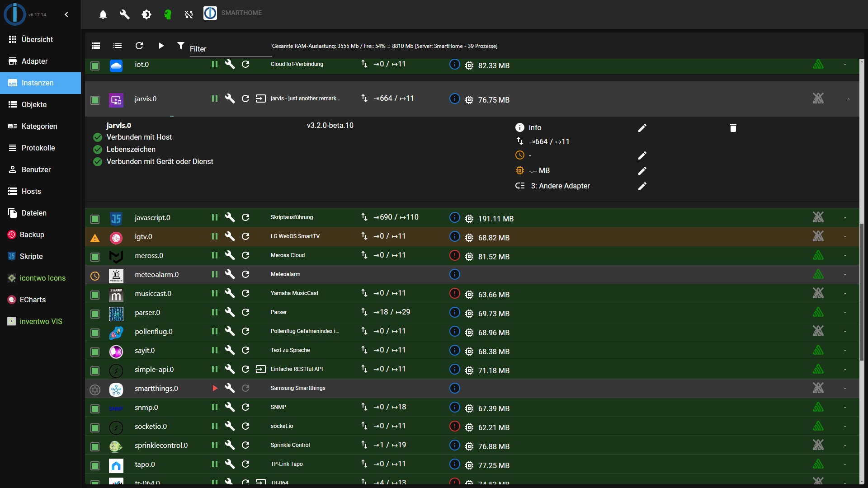
Task: Restart the jarvis.0 instance
Action: (x=245, y=99)
